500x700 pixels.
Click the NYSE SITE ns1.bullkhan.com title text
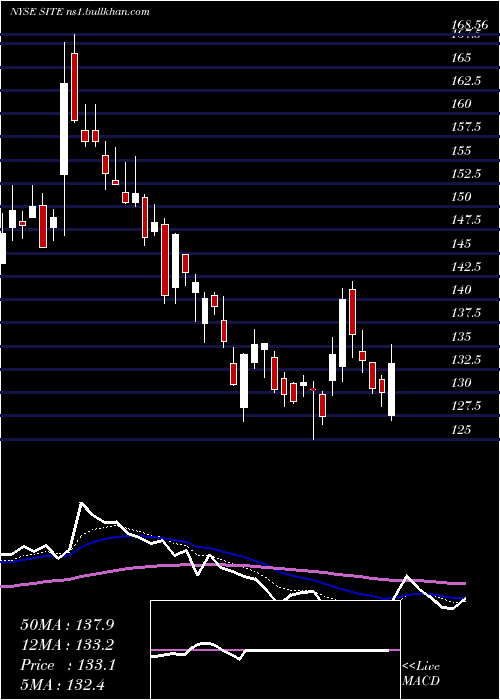tap(80, 12)
